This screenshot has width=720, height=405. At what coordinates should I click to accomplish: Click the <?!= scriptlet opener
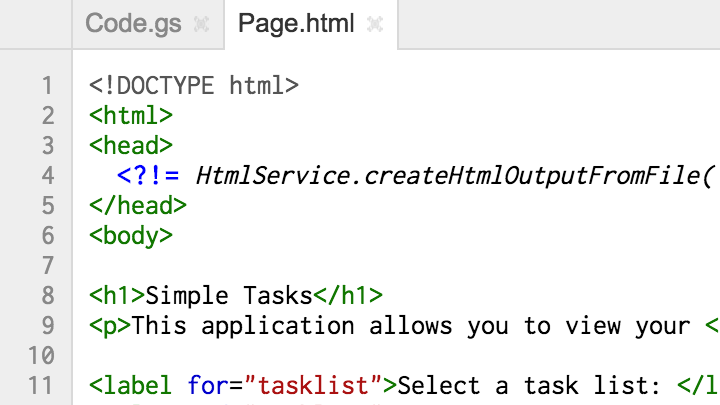point(148,176)
